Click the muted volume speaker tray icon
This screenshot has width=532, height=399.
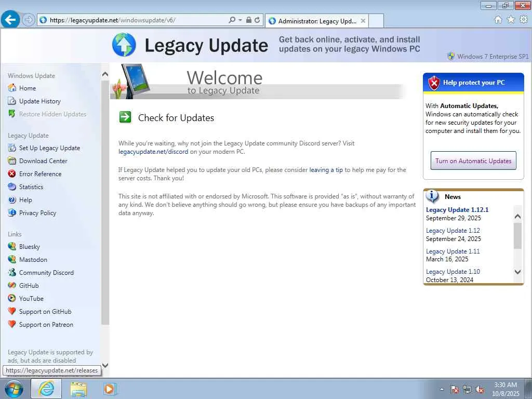coord(480,390)
